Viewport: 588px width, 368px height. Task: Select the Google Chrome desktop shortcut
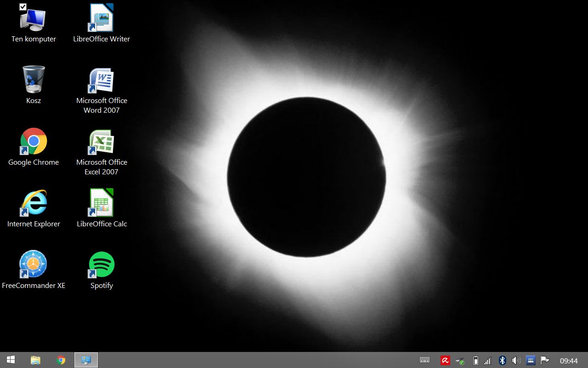pyautogui.click(x=34, y=147)
